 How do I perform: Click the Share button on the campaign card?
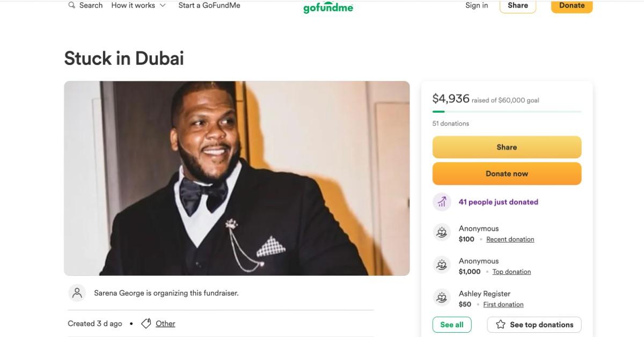507,147
